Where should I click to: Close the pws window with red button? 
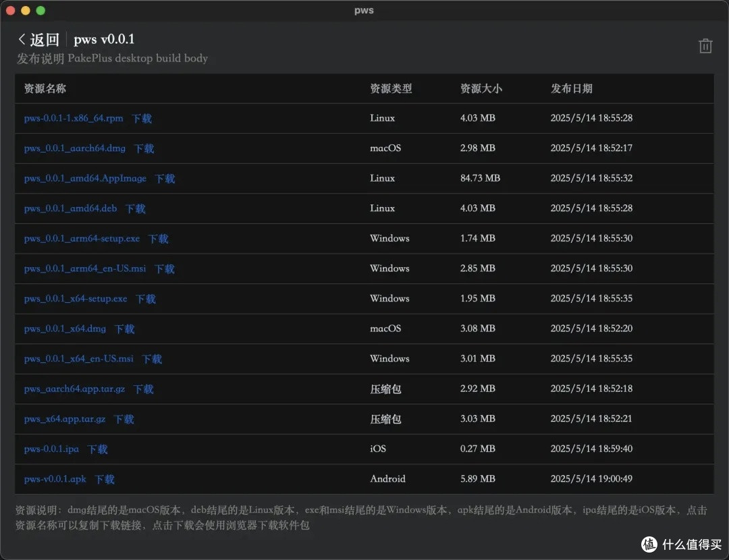point(10,10)
